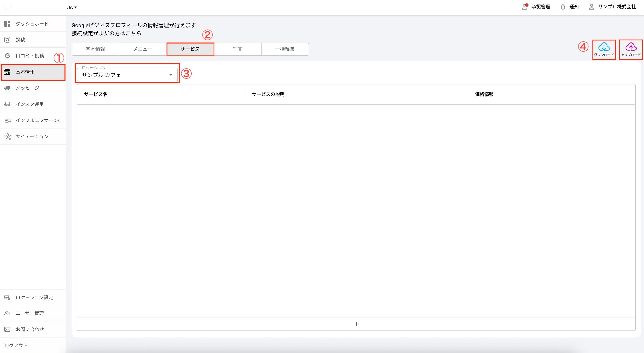Screen dimensions: 644x353
Task: Open the サイテーション sidebar item
Action: [32, 136]
